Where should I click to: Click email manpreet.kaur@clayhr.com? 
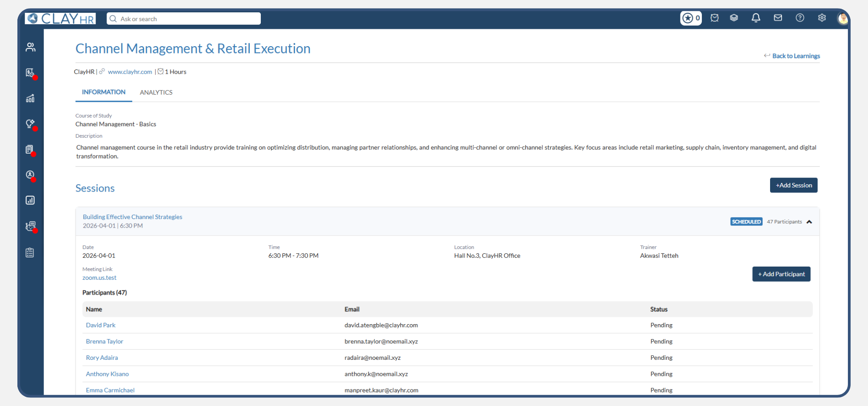(x=381, y=390)
